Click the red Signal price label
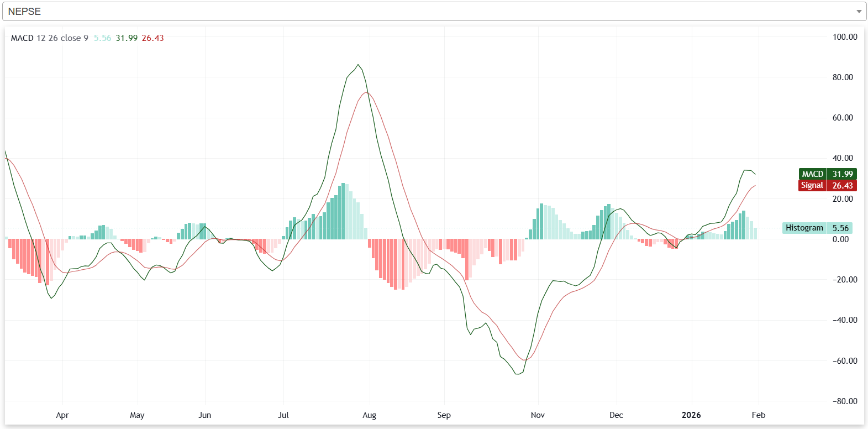 (827, 186)
